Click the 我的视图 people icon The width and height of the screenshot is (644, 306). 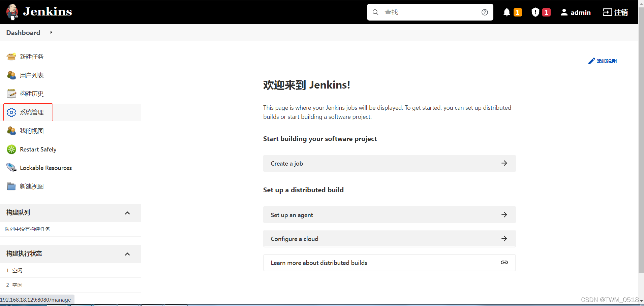(11, 131)
